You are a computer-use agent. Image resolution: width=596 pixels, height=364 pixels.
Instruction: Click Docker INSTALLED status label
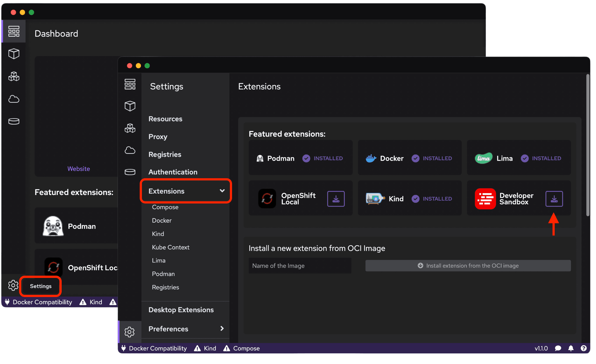click(437, 158)
